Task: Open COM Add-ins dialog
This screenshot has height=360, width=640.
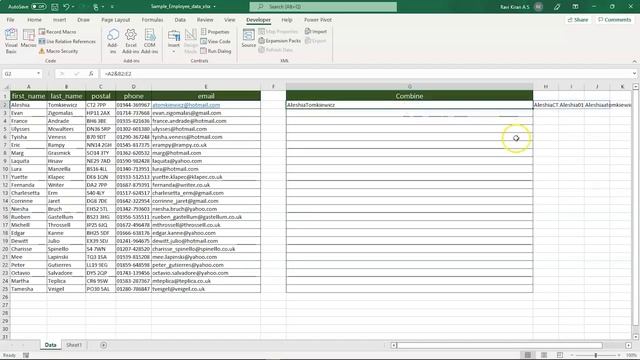Action: point(149,41)
